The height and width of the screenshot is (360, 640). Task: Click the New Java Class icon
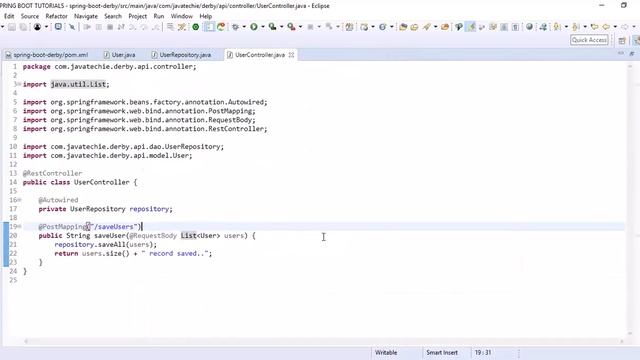(382, 27)
